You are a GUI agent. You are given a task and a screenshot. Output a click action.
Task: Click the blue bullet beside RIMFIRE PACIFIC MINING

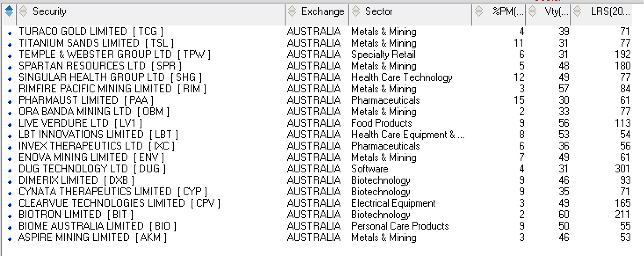point(10,90)
